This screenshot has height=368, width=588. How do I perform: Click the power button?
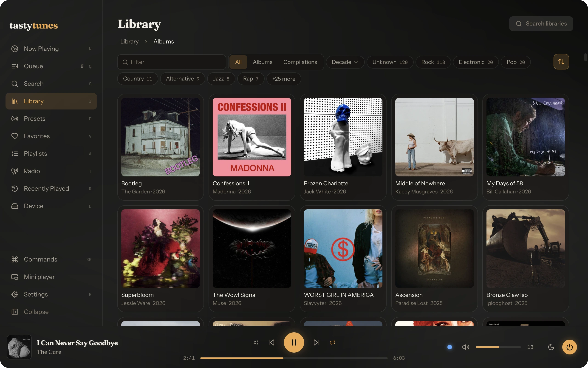(569, 347)
